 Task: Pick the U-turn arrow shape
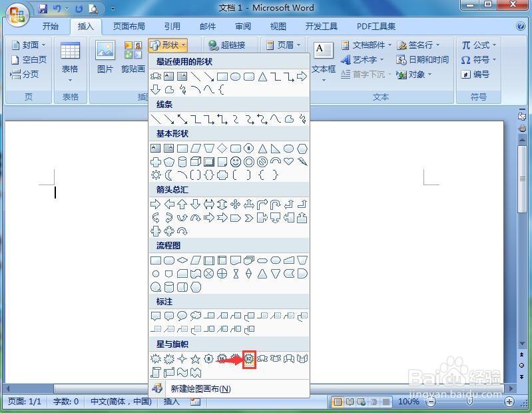275,205
